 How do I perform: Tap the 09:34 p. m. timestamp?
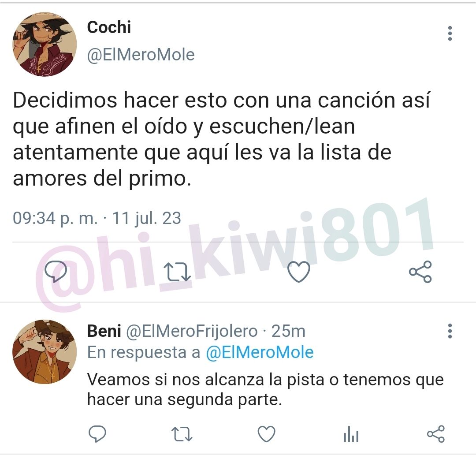(x=55, y=218)
